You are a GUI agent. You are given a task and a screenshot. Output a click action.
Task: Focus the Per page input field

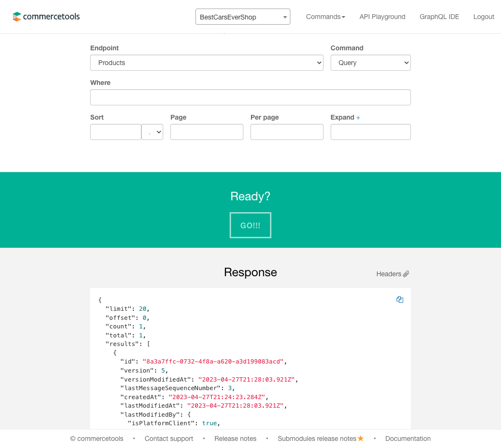tap(287, 132)
